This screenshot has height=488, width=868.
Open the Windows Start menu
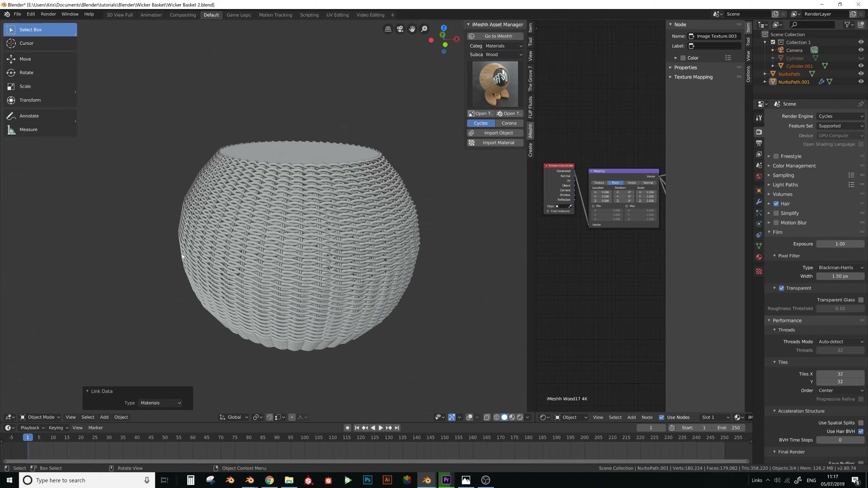coord(9,480)
